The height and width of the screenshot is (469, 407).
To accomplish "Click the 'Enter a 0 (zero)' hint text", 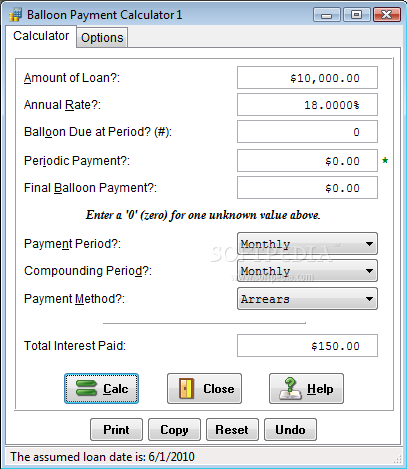I will coord(203,215).
